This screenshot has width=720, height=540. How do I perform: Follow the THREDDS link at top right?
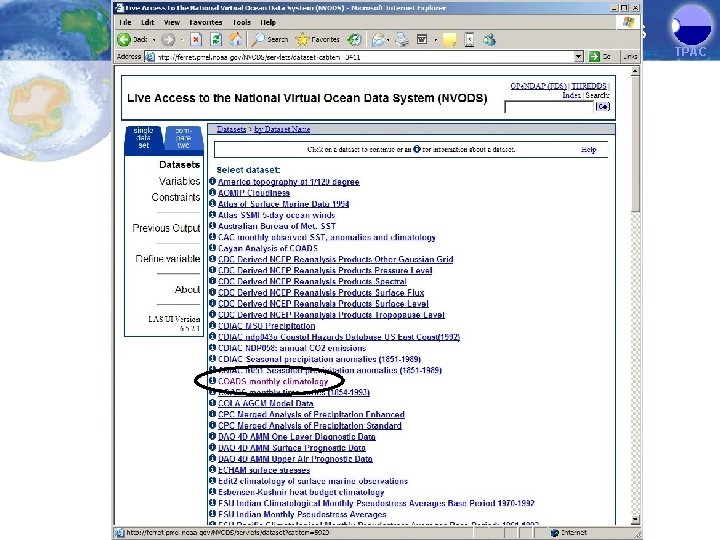pyautogui.click(x=589, y=86)
